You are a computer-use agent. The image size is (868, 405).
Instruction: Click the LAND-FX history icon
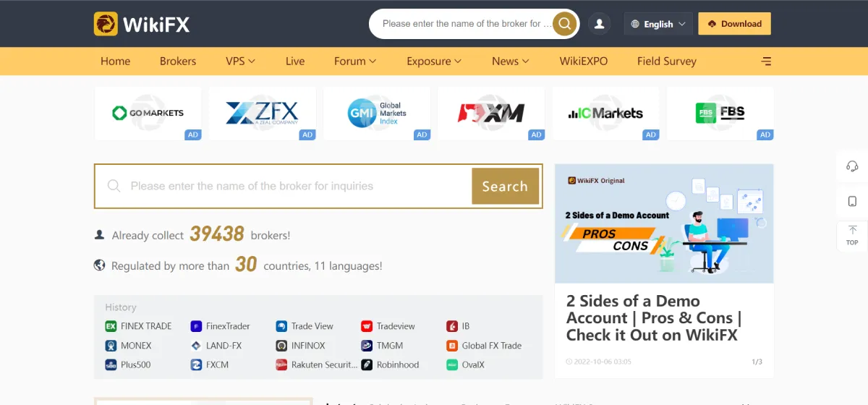click(x=196, y=346)
